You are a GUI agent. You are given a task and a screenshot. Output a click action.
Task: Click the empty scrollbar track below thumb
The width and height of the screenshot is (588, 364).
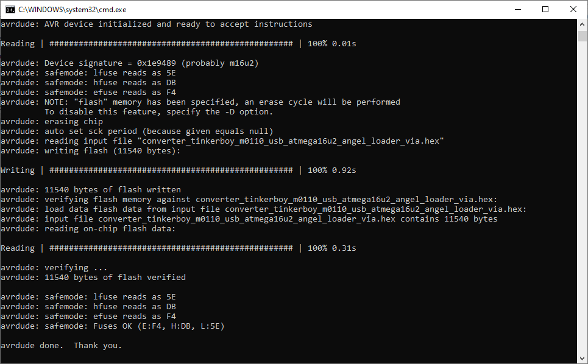coord(582,197)
